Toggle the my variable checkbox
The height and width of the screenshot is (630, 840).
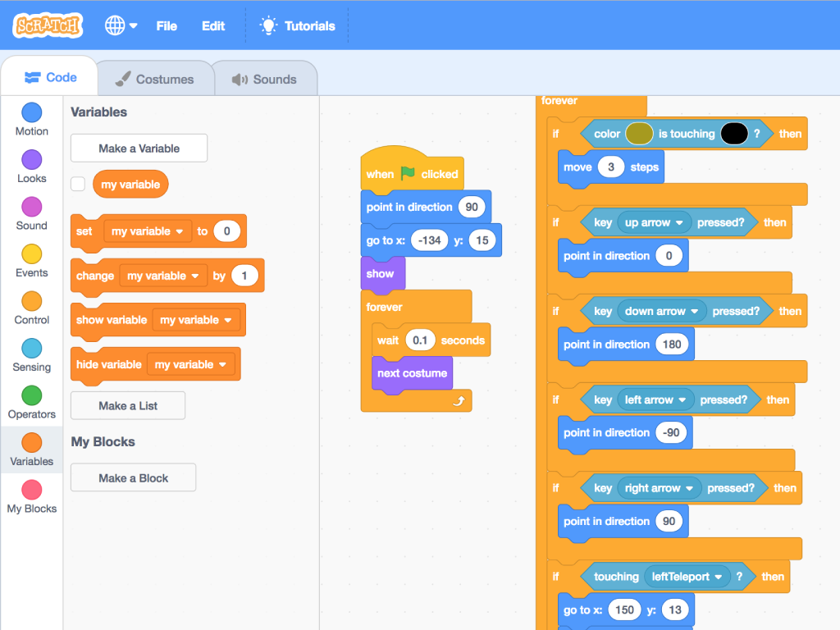point(78,184)
